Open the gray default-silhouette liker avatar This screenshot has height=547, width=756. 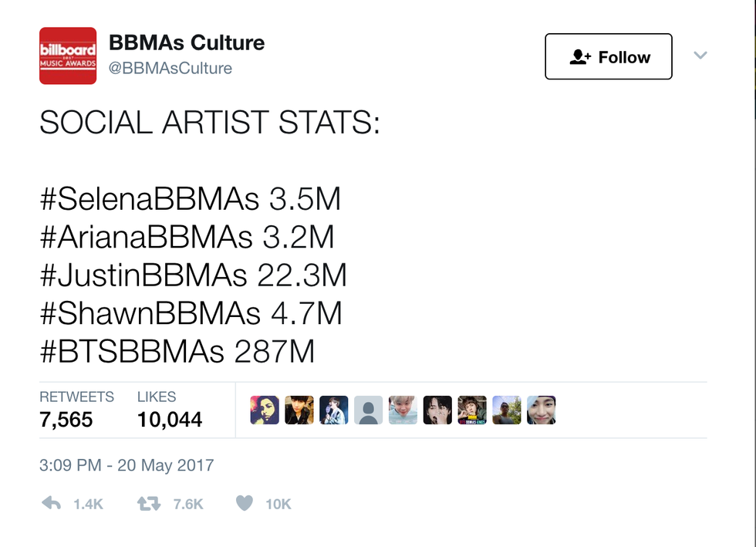click(x=369, y=410)
